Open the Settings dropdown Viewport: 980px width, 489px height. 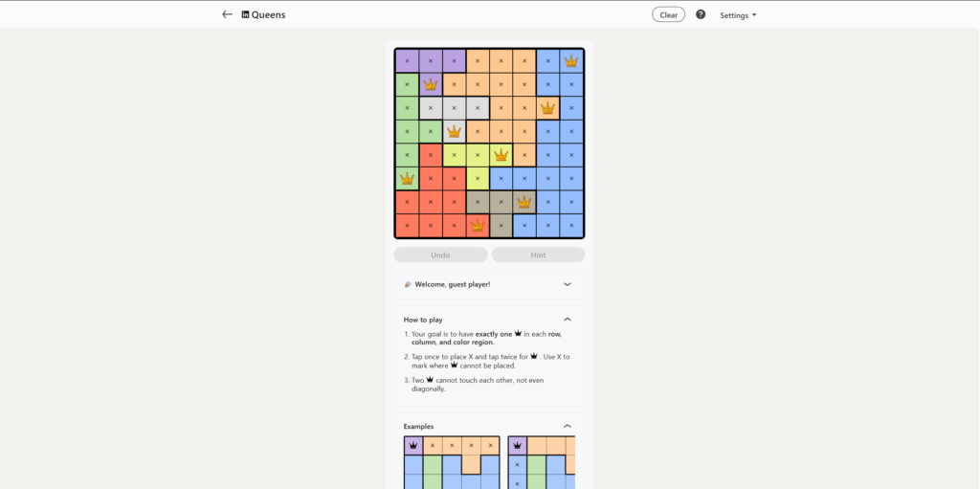[738, 15]
